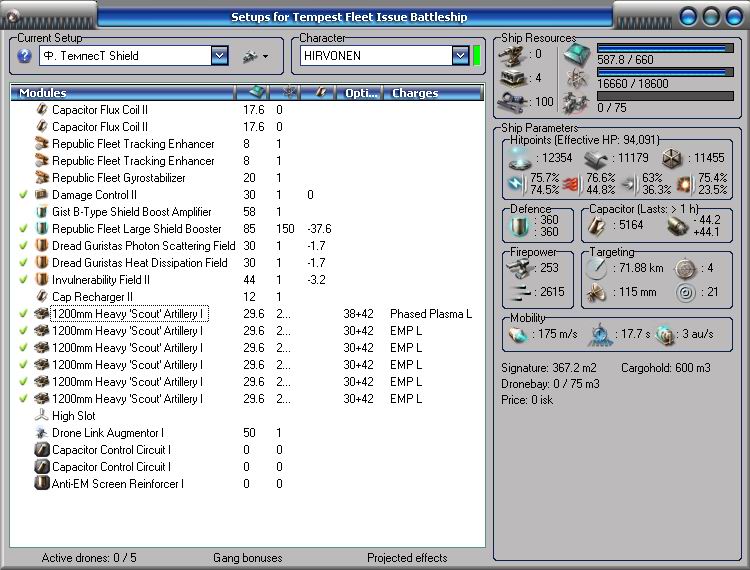The image size is (750, 570).
Task: Open Gang bonuses in the status bar
Action: coord(248,558)
